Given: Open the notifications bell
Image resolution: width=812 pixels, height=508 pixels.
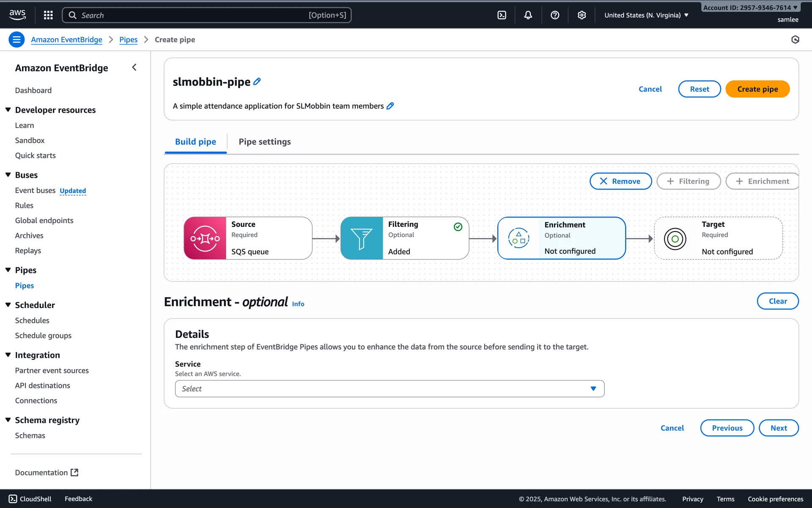Looking at the screenshot, I should pos(528,15).
